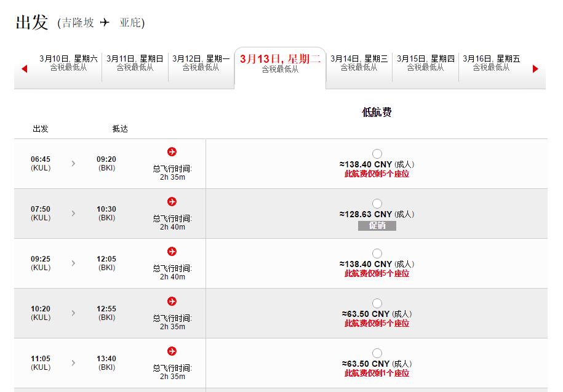The width and height of the screenshot is (563, 392).
Task: Click the airline icon for the 06:45 flight
Action: tap(172, 152)
